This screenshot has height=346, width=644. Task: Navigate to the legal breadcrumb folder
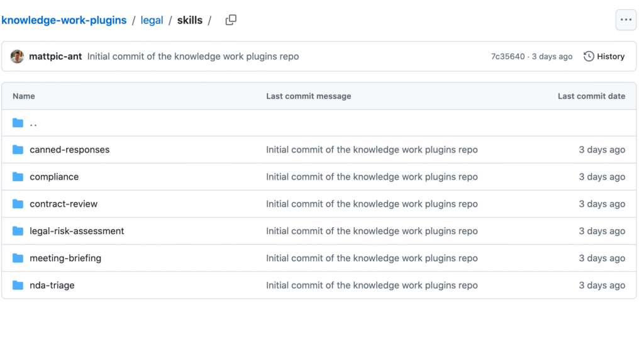click(152, 20)
